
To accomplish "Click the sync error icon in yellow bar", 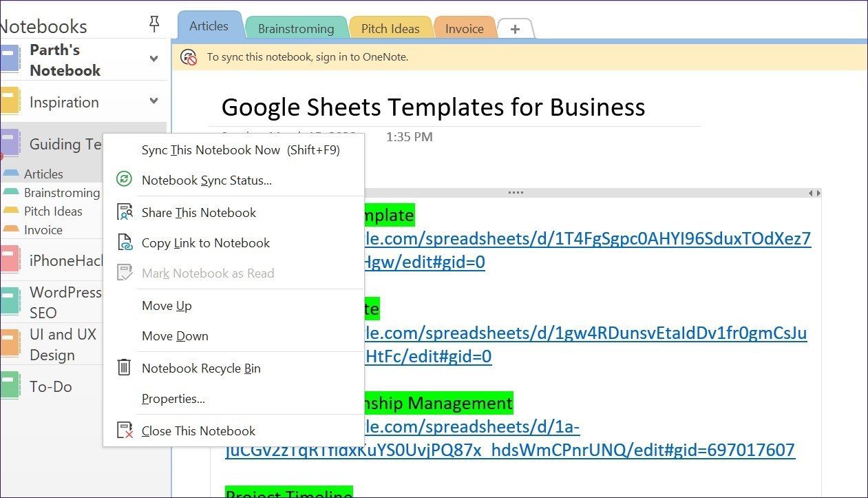I will 189,57.
